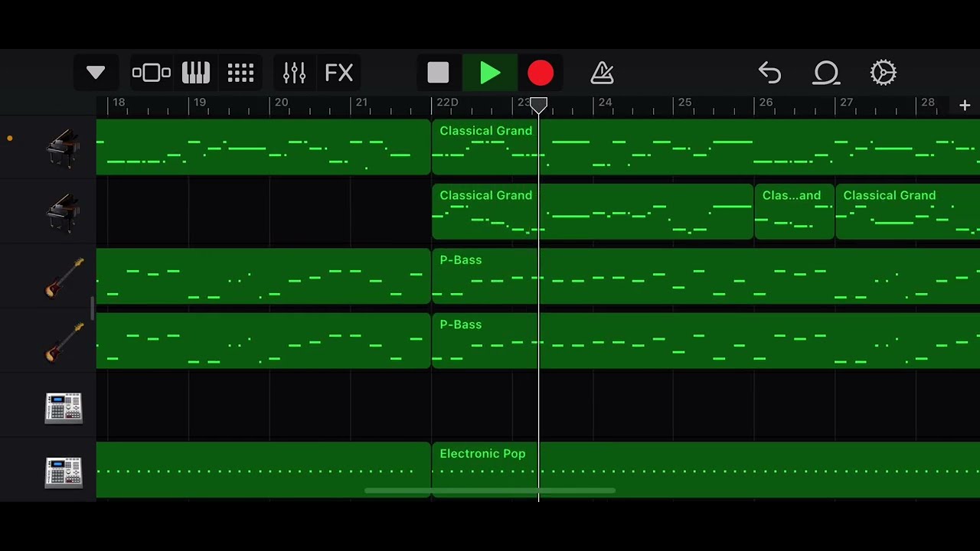Tap the track header resize handle
The height and width of the screenshot is (551, 980).
92,308
